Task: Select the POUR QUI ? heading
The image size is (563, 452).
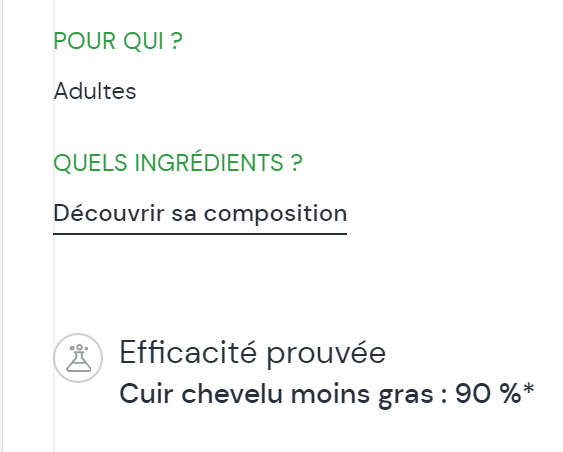Action: pos(118,41)
